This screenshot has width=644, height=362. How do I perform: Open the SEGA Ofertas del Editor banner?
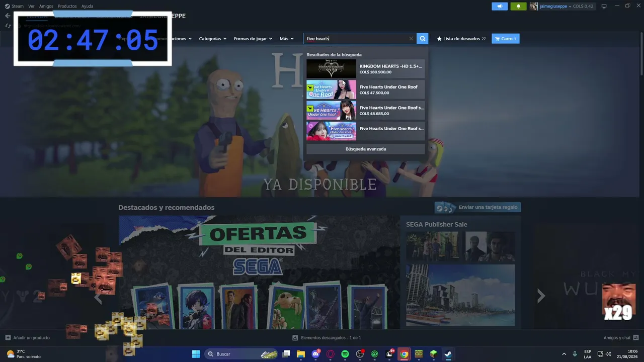259,272
